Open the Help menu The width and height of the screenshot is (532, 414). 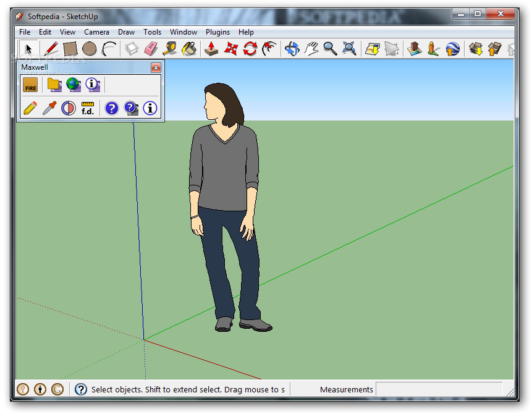246,32
